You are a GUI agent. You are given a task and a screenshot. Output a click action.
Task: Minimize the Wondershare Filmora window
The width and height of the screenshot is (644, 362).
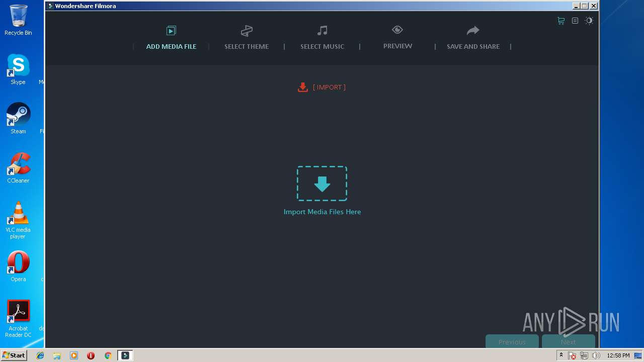576,6
